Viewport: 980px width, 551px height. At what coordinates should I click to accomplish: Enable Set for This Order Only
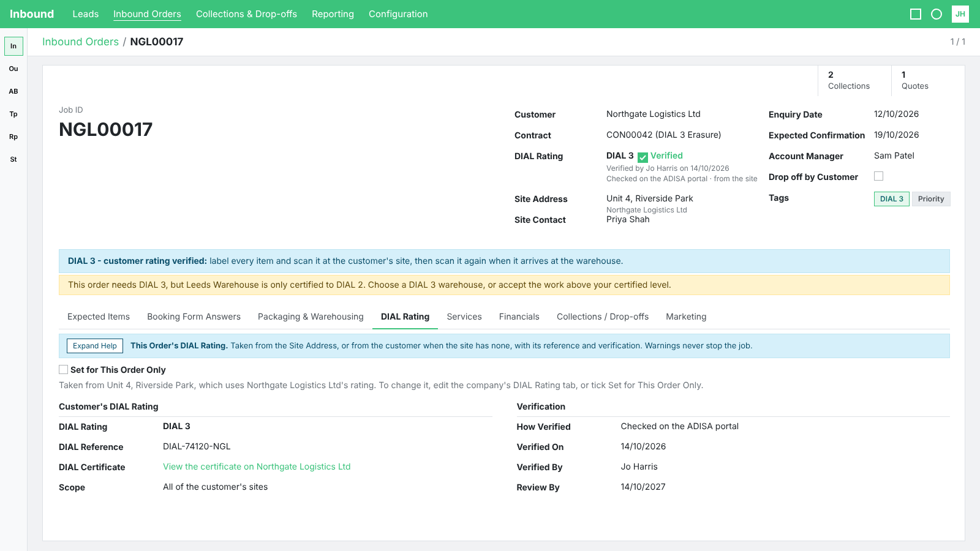click(x=63, y=369)
